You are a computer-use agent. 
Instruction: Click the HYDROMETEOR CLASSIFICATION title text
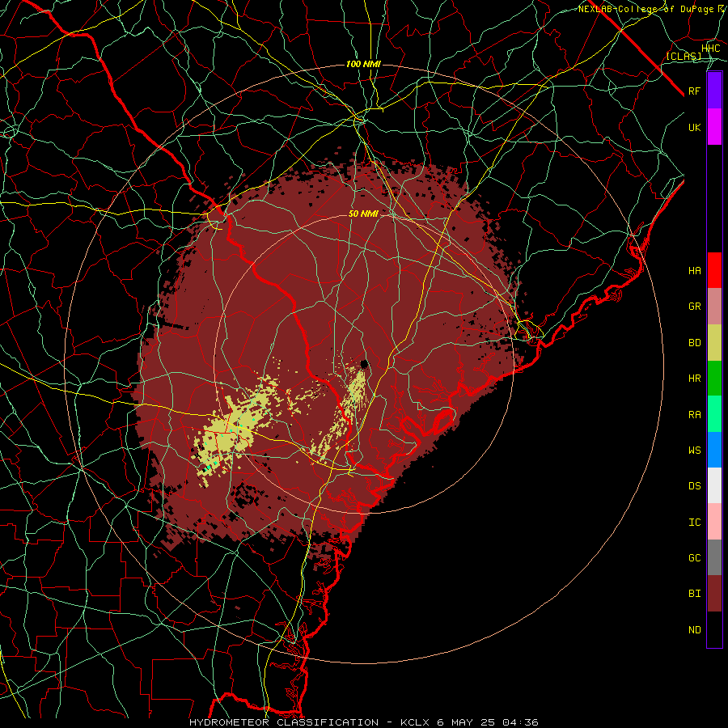click(x=284, y=722)
